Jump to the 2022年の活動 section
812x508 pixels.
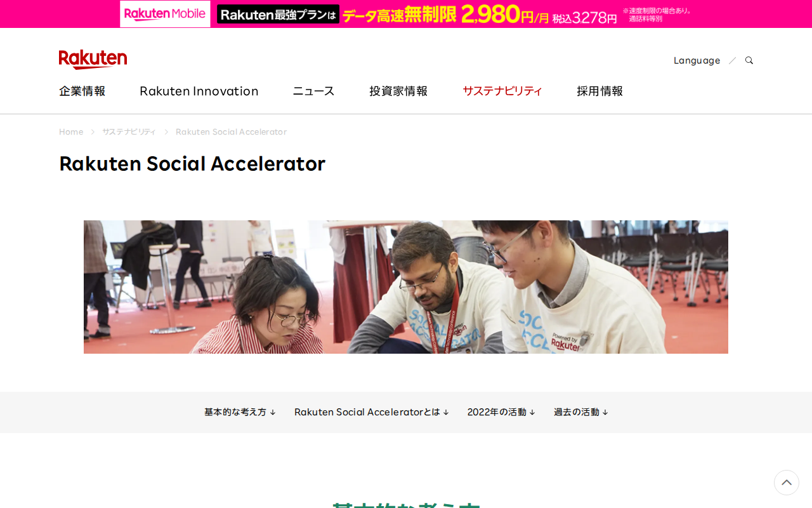501,412
